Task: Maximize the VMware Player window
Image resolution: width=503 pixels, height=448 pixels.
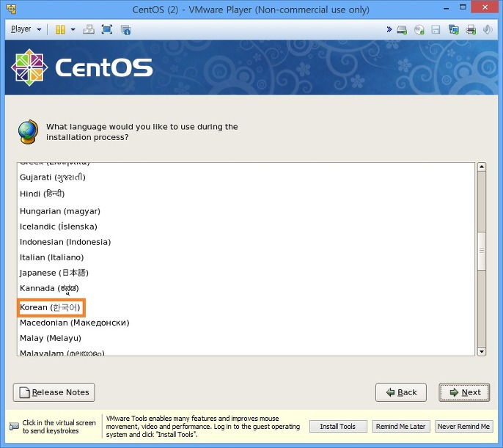Action: click(463, 7)
